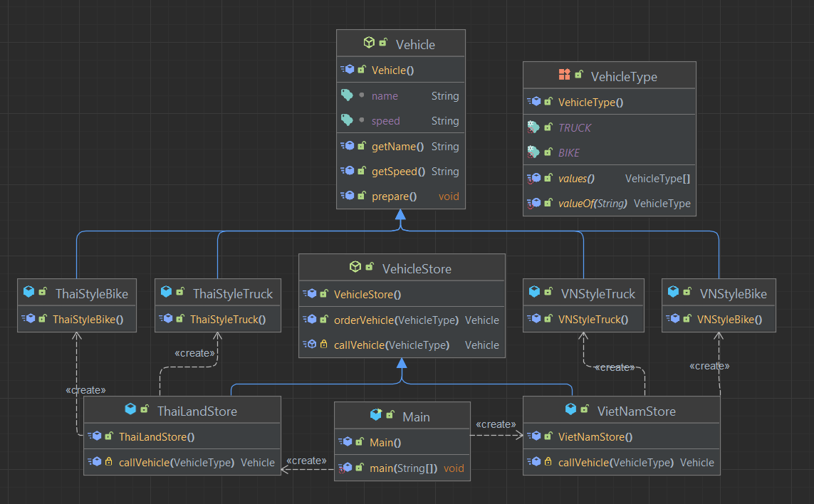Toggle the lock icon on Main header
Viewport: 814px width, 504px height.
pos(391,414)
